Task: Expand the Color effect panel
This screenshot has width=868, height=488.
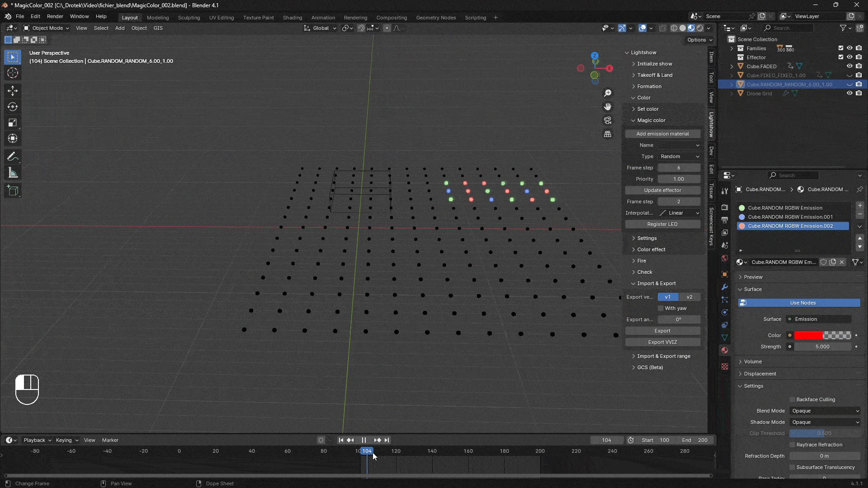Action: coord(651,249)
